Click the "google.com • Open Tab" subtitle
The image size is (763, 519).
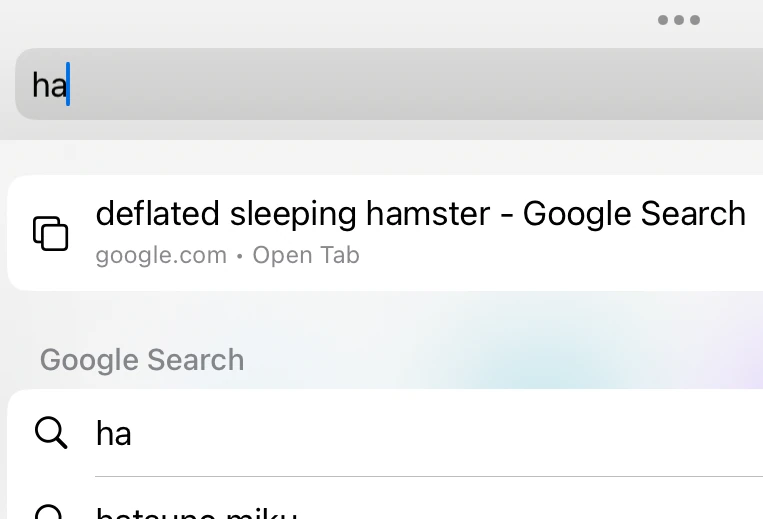[227, 255]
